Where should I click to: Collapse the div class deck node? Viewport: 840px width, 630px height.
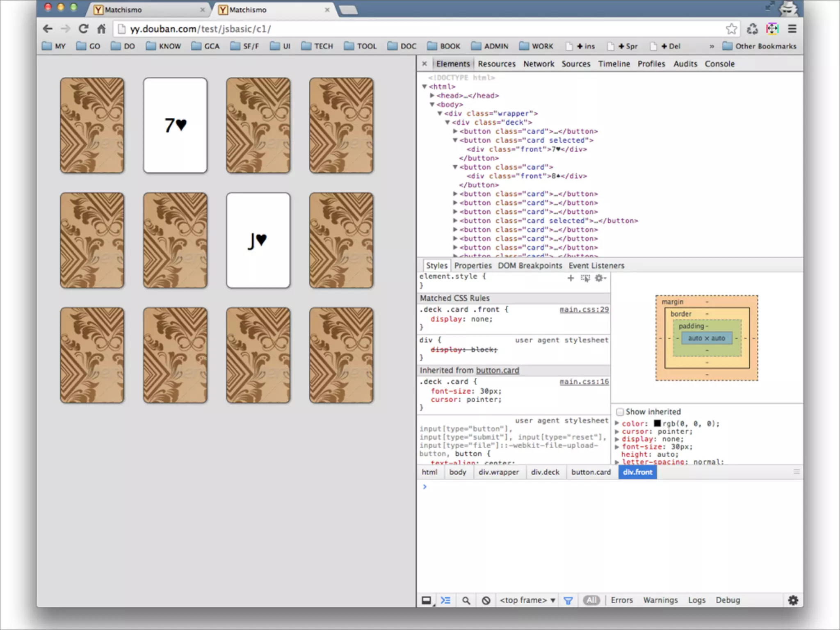447,123
